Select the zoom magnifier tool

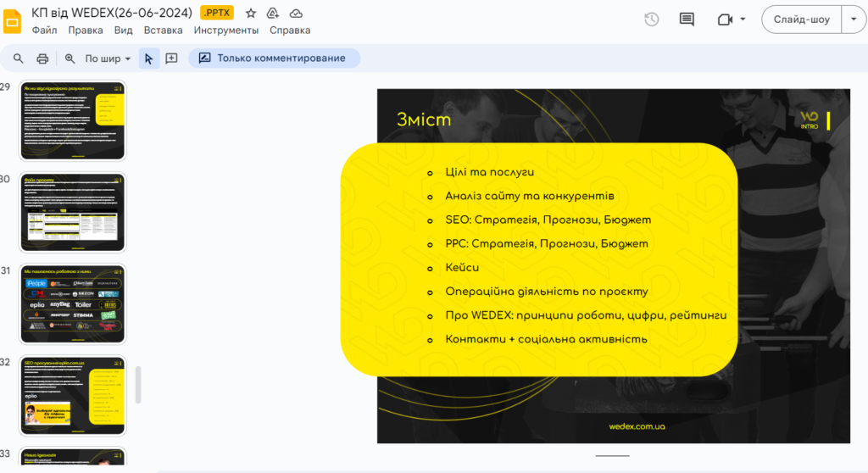(x=70, y=58)
